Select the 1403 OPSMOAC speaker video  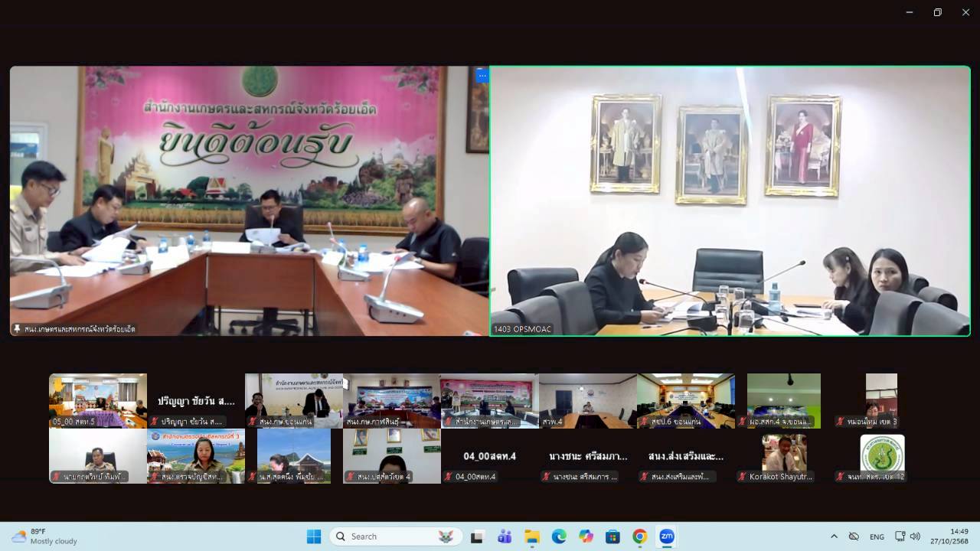(730, 201)
